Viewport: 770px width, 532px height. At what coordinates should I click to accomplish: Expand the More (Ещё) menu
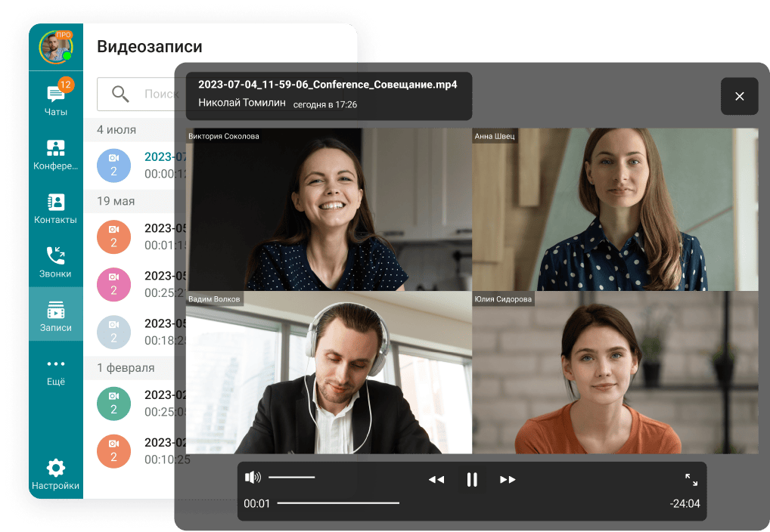pos(56,370)
